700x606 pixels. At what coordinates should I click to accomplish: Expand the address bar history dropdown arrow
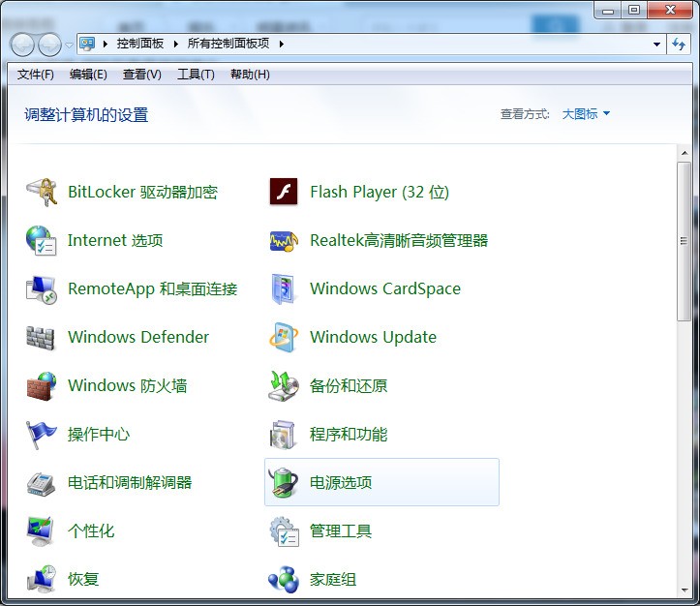656,45
